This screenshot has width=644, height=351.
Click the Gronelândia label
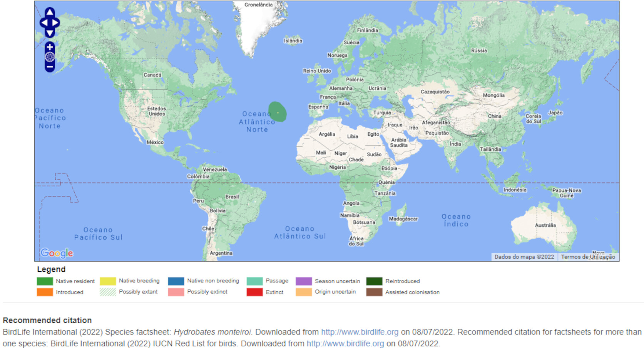259,5
